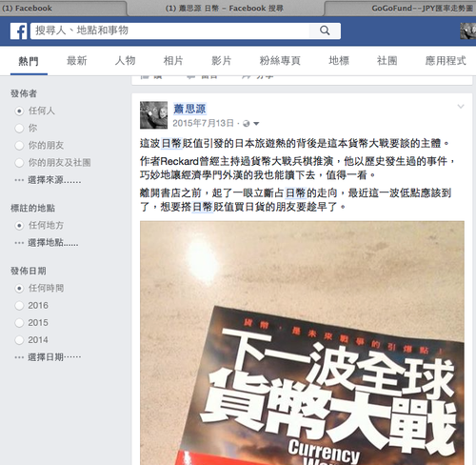Switch to the 最新 tab
This screenshot has height=465, width=476.
coord(77,61)
